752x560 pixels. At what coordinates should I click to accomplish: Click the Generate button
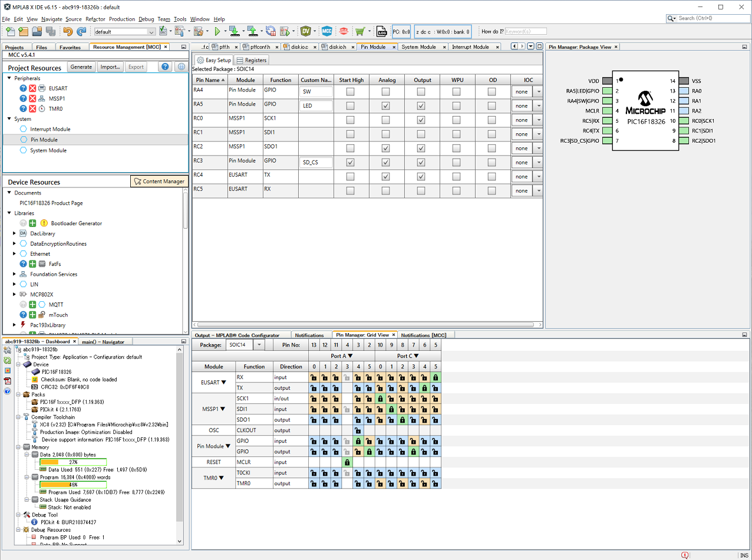(x=81, y=67)
